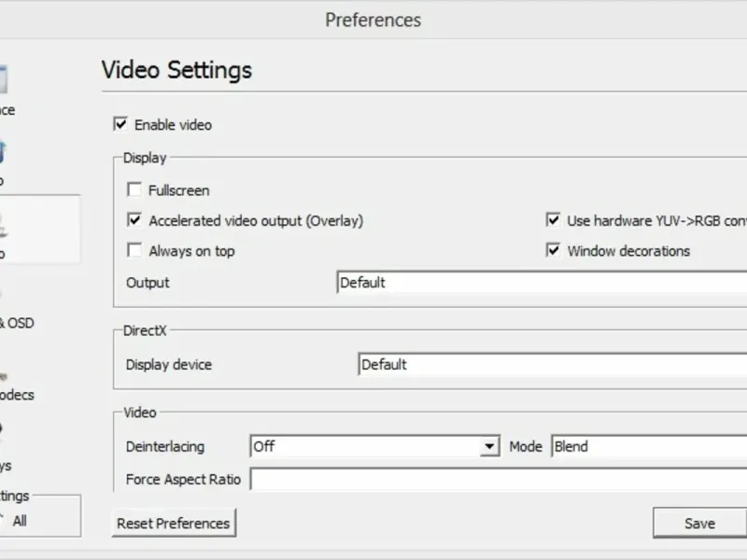Click the Reset Preferences button
This screenshot has height=560, width=747.
(174, 524)
